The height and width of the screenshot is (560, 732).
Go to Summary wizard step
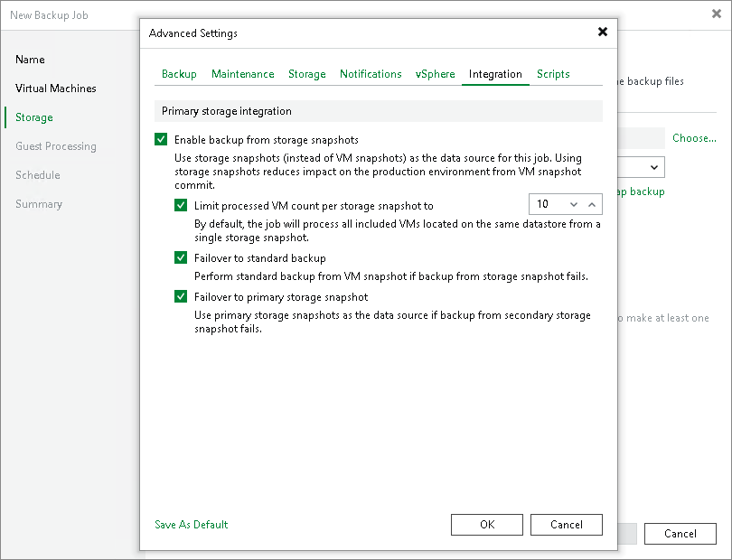(x=39, y=204)
